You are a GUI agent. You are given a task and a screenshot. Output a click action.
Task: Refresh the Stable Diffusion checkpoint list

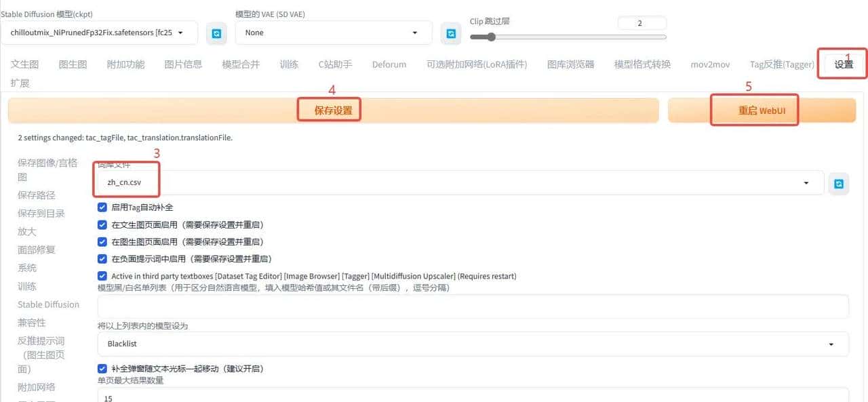216,33
